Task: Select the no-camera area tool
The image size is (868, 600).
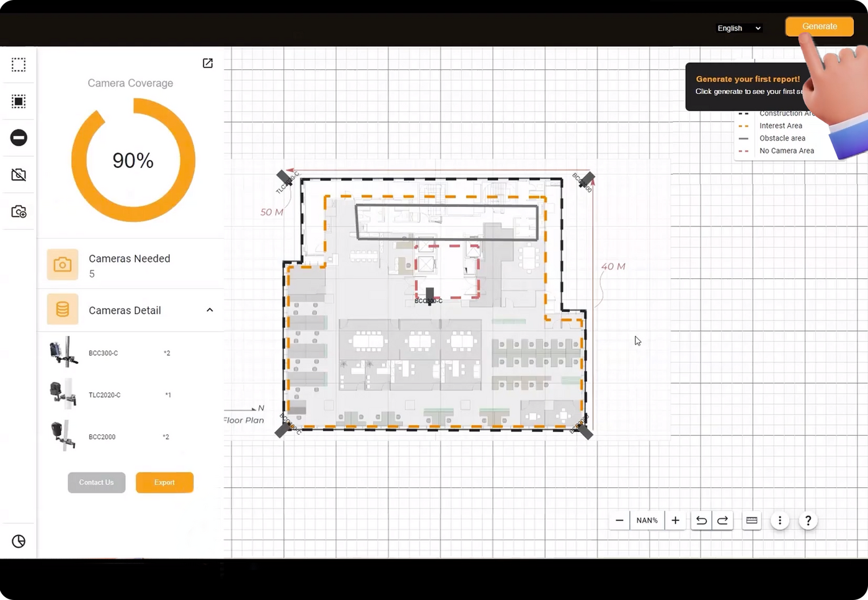Action: [x=19, y=175]
